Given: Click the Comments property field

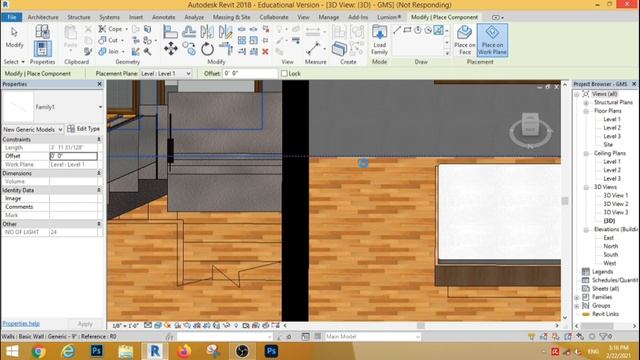Looking at the screenshot, I should click(x=73, y=207).
